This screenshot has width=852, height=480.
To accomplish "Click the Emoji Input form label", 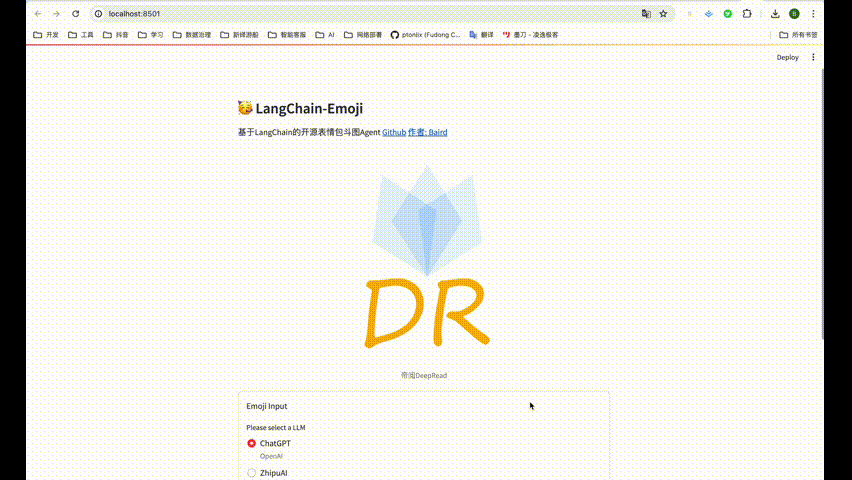I will [267, 406].
